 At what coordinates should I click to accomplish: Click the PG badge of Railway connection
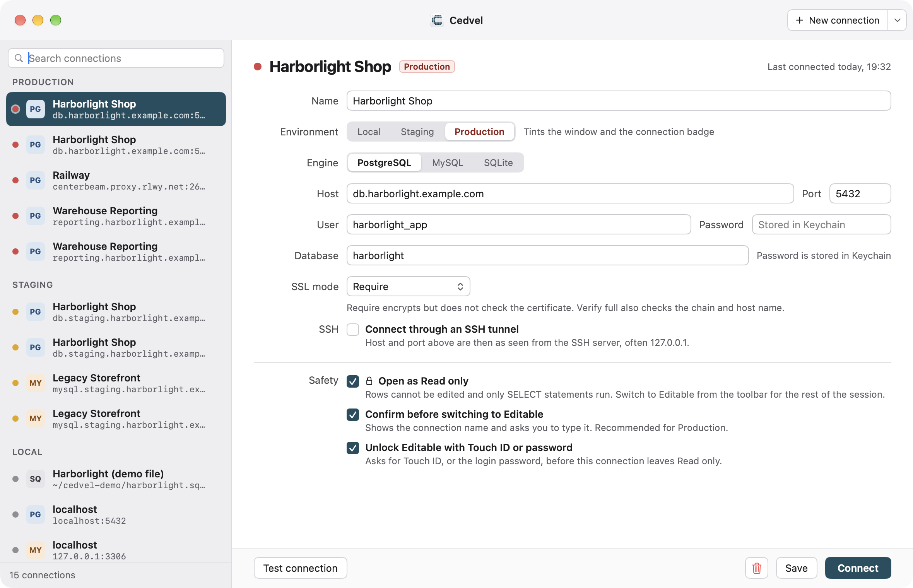35,180
